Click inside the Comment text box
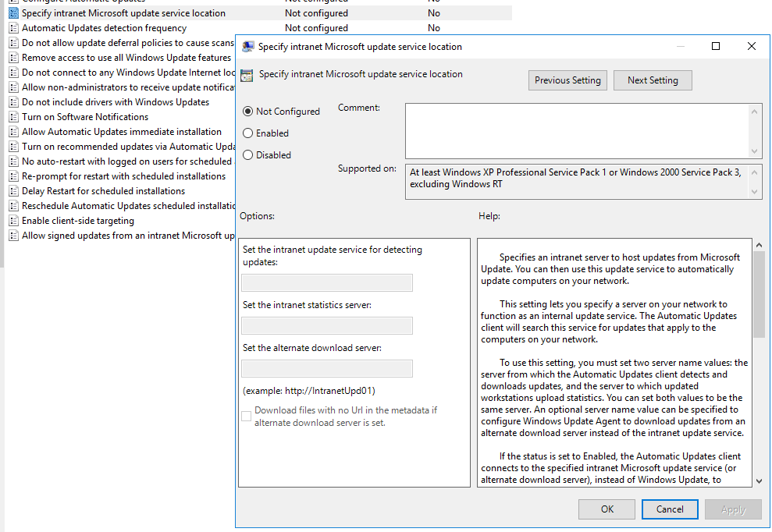 point(578,131)
